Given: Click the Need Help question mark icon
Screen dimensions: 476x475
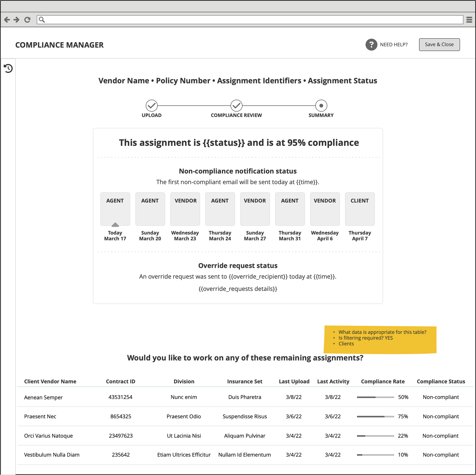Looking at the screenshot, I should (x=371, y=45).
